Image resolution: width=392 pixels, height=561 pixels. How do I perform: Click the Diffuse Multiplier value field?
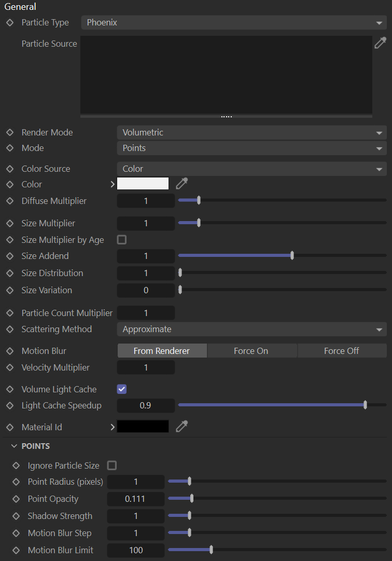(x=146, y=201)
